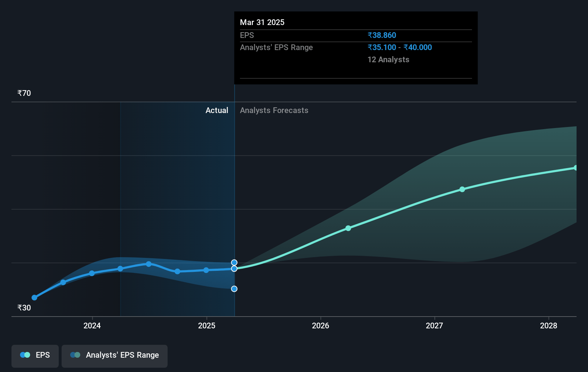The image size is (588, 372).
Task: Click the 'Analysts Forecasts' section label
Action: point(274,111)
